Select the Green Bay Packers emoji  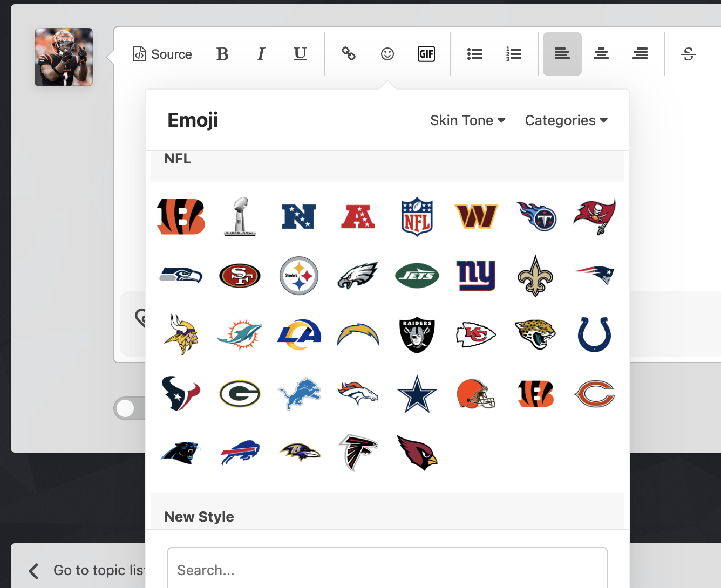pos(240,394)
